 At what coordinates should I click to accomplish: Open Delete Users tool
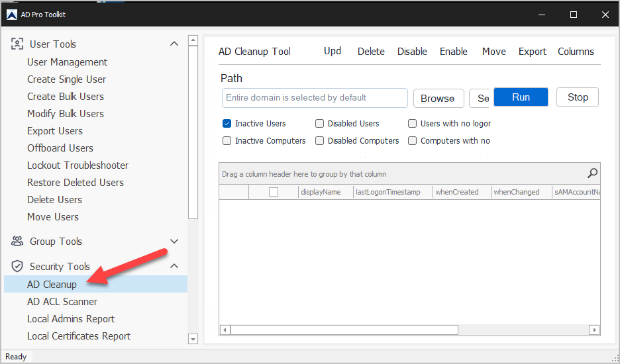54,200
